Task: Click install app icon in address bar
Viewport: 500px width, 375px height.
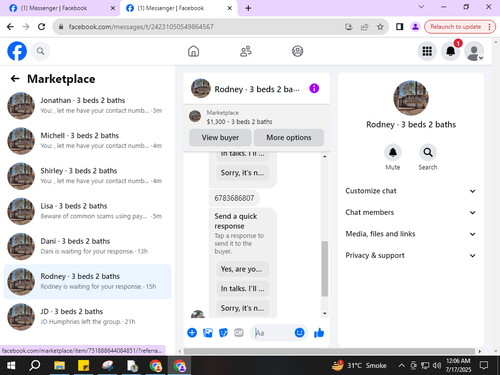Action: point(349,27)
